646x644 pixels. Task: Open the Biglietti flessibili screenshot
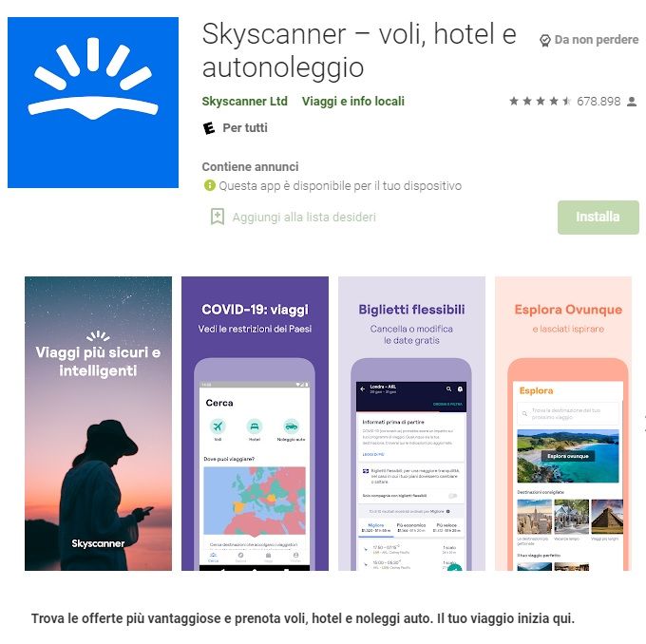411,424
